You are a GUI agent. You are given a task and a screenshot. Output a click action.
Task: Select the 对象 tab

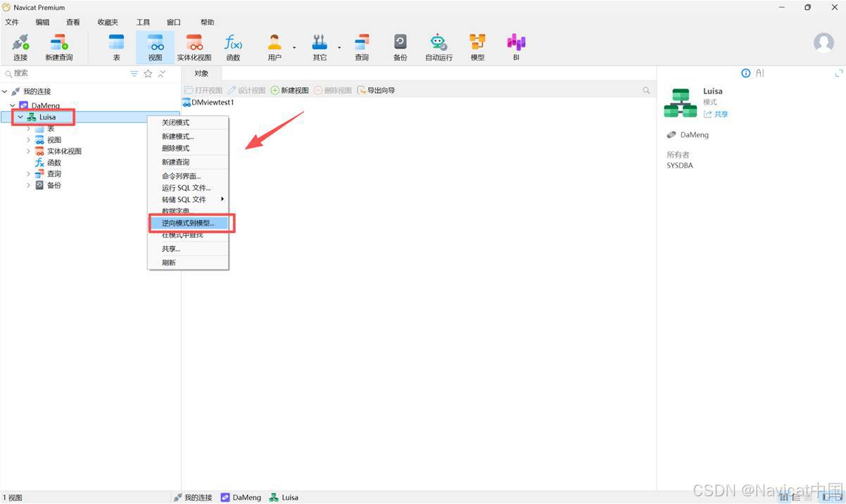(x=201, y=73)
